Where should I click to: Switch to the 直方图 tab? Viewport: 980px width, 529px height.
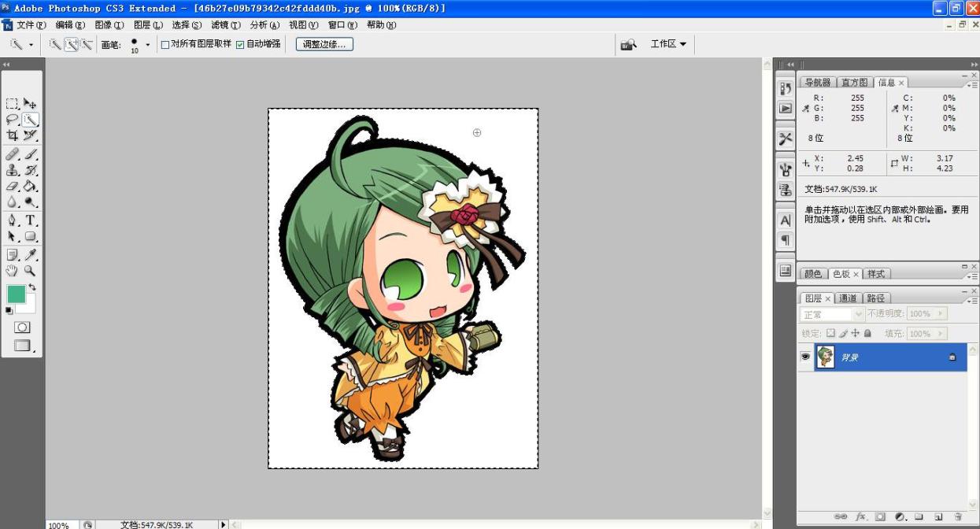(854, 83)
